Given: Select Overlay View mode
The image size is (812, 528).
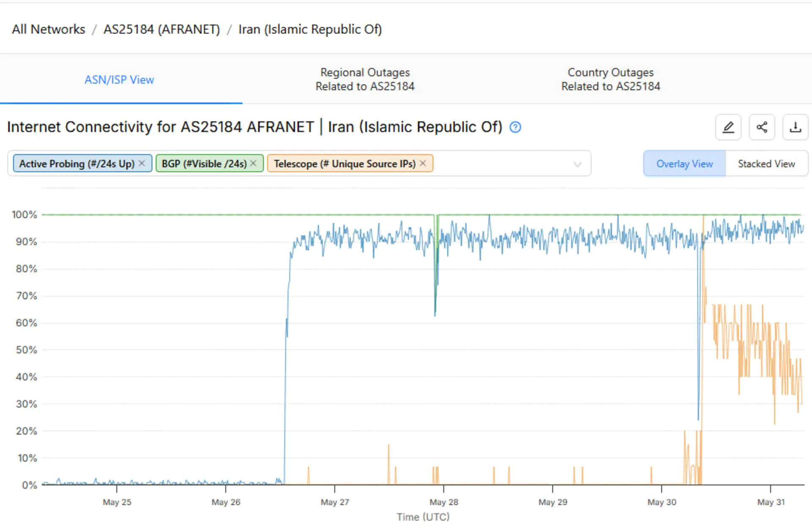Looking at the screenshot, I should (684, 164).
